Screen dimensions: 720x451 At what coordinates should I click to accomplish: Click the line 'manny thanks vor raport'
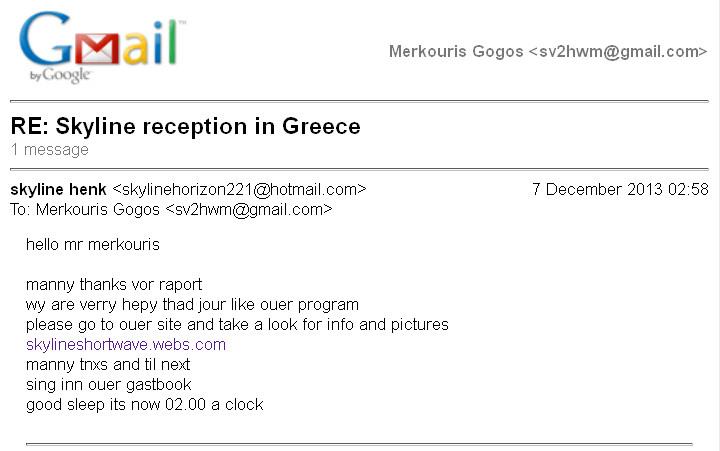tap(114, 285)
